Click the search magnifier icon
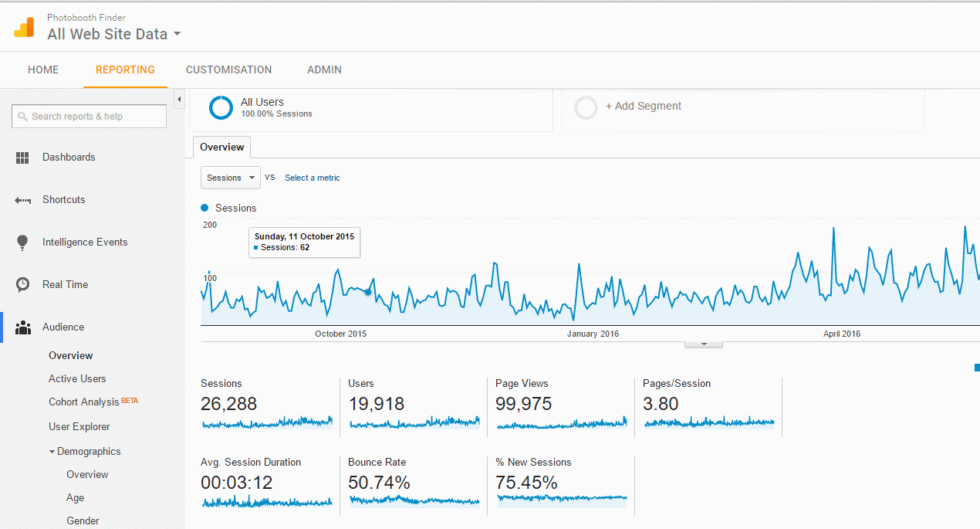Viewport: 980px width, 529px height. [x=23, y=117]
